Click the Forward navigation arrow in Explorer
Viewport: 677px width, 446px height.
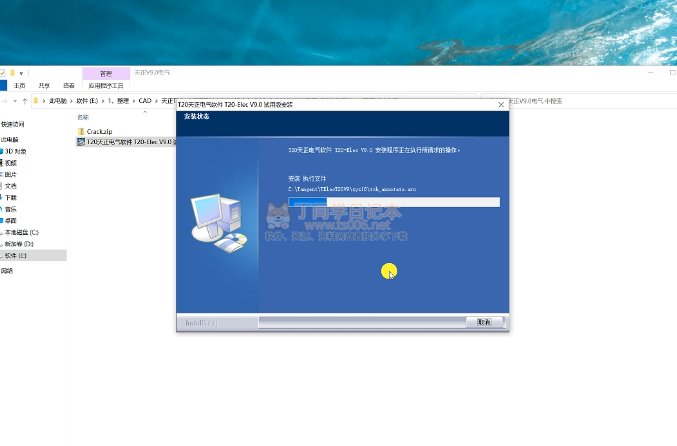4,101
